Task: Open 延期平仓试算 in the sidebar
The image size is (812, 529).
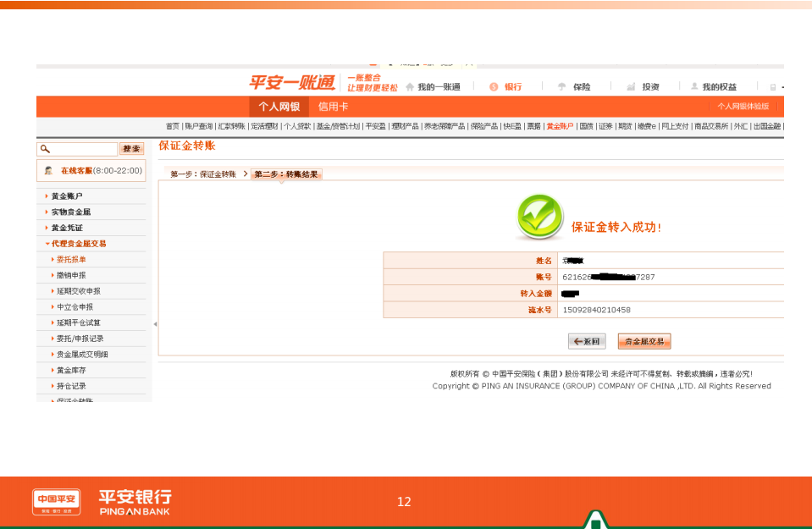Action: tap(79, 323)
